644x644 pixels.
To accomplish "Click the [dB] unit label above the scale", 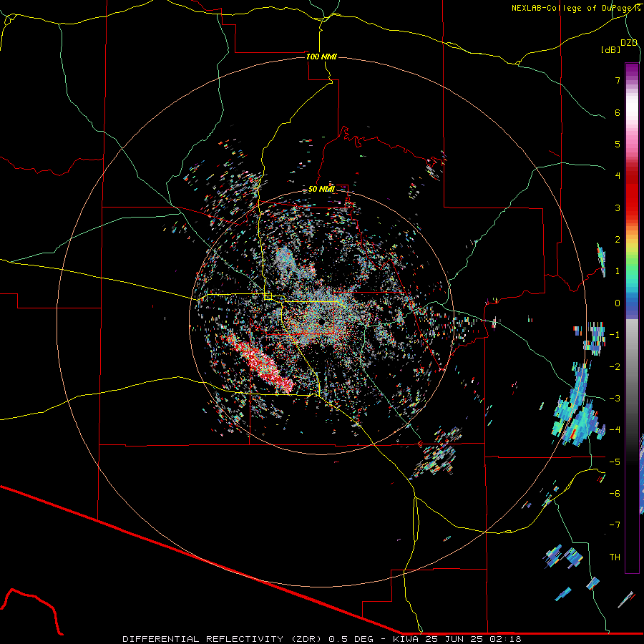I will point(611,49).
